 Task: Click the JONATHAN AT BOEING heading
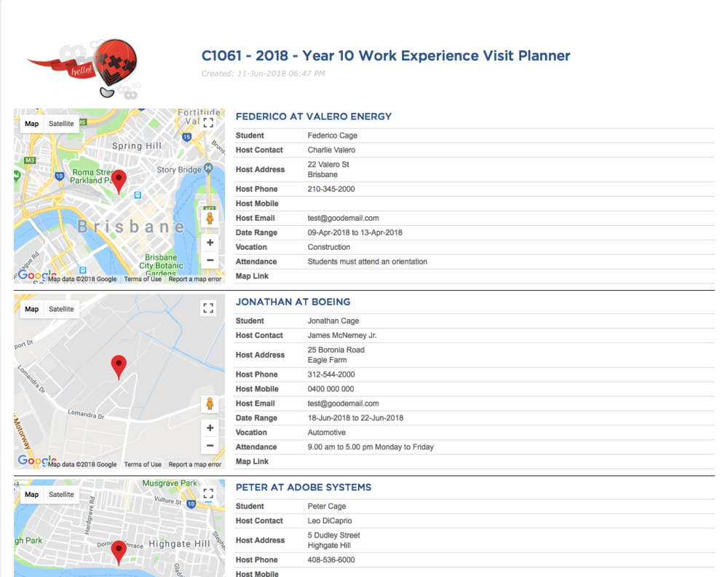point(293,302)
